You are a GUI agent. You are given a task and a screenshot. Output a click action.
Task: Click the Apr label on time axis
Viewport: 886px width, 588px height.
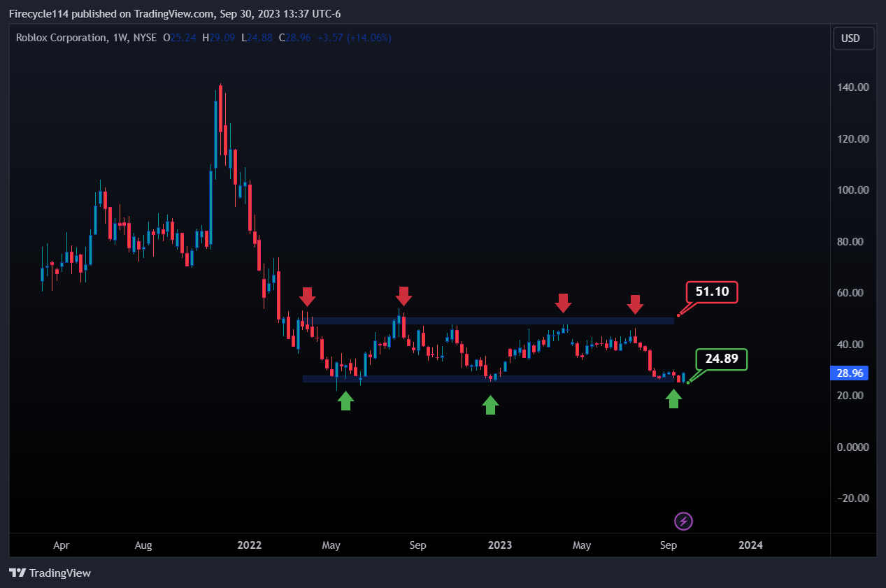pyautogui.click(x=62, y=545)
